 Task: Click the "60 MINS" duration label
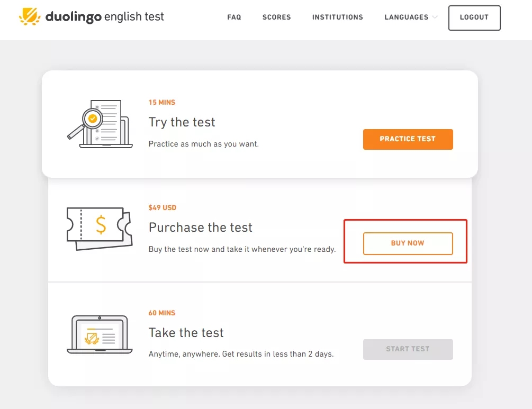click(161, 313)
